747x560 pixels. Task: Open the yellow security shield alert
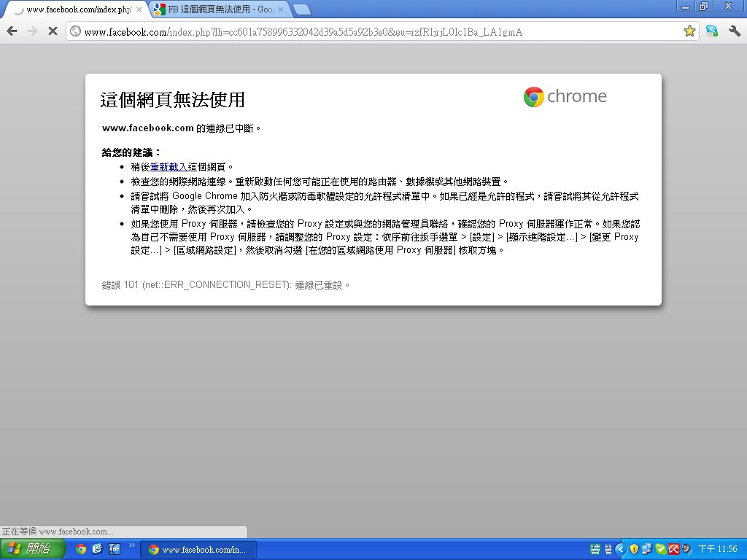634,550
